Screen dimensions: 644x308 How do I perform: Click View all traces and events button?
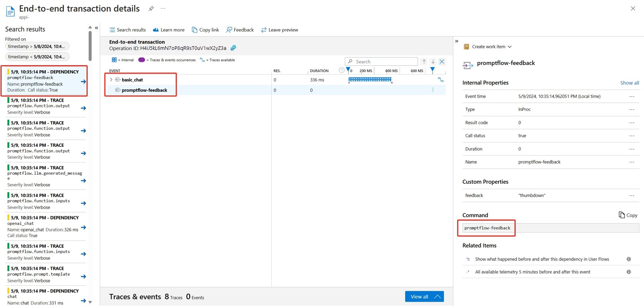(x=424, y=296)
